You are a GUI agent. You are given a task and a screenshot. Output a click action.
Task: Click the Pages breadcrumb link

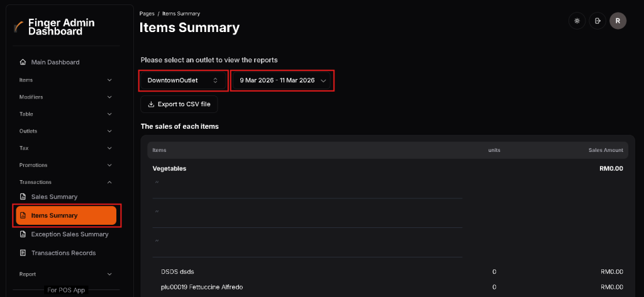click(146, 13)
